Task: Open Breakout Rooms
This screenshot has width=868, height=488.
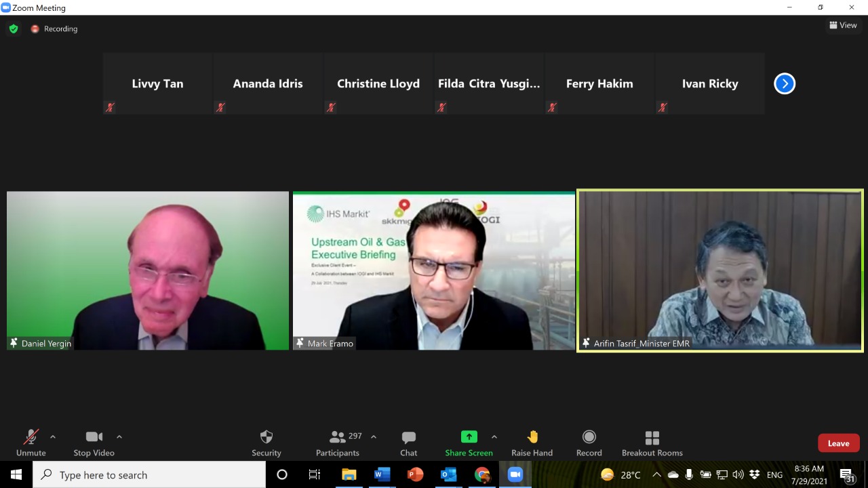Action: coord(652,443)
